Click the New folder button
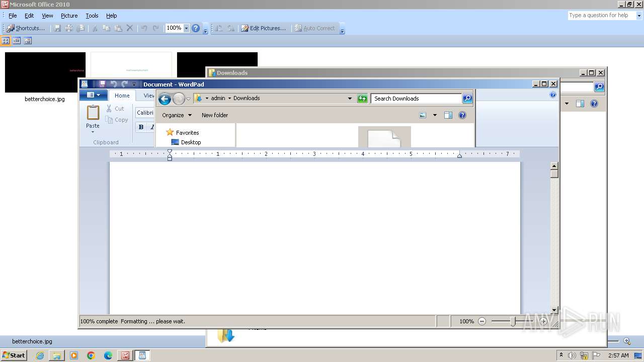The height and width of the screenshot is (362, 644). (215, 115)
